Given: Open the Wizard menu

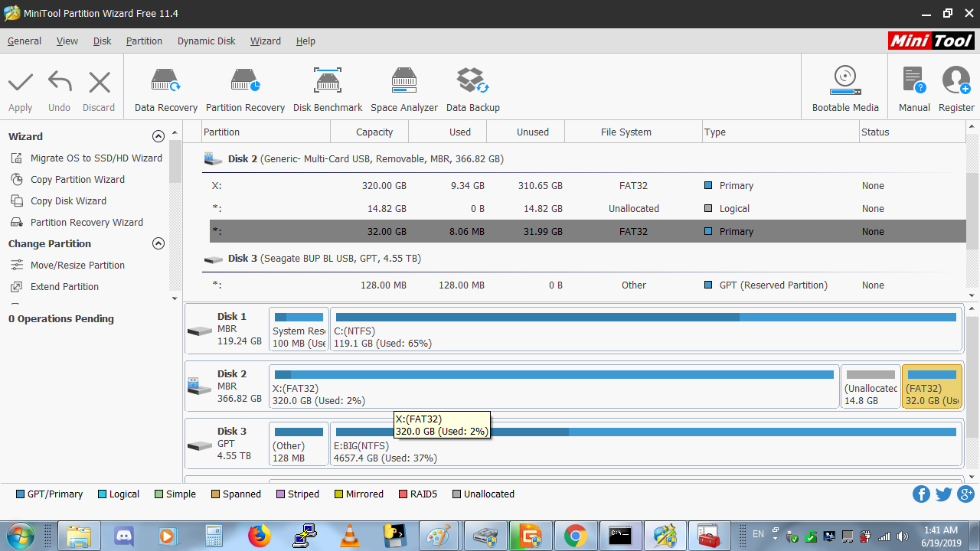Looking at the screenshot, I should [x=266, y=41].
